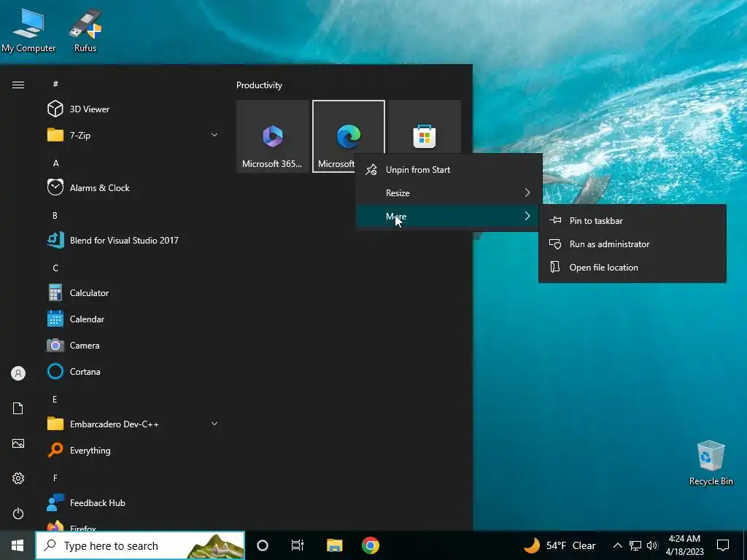Open Task View on taskbar
The height and width of the screenshot is (560, 747).
click(x=298, y=545)
